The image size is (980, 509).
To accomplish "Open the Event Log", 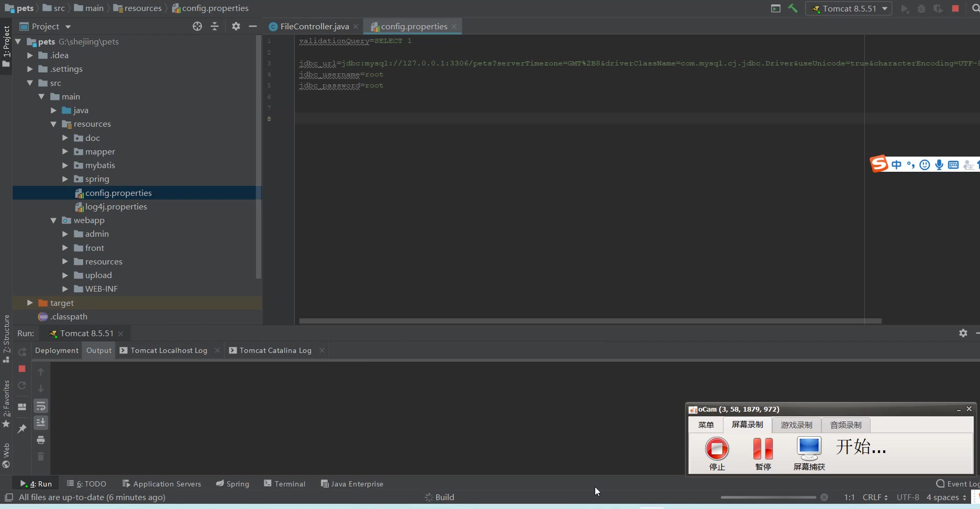I will tap(957, 484).
